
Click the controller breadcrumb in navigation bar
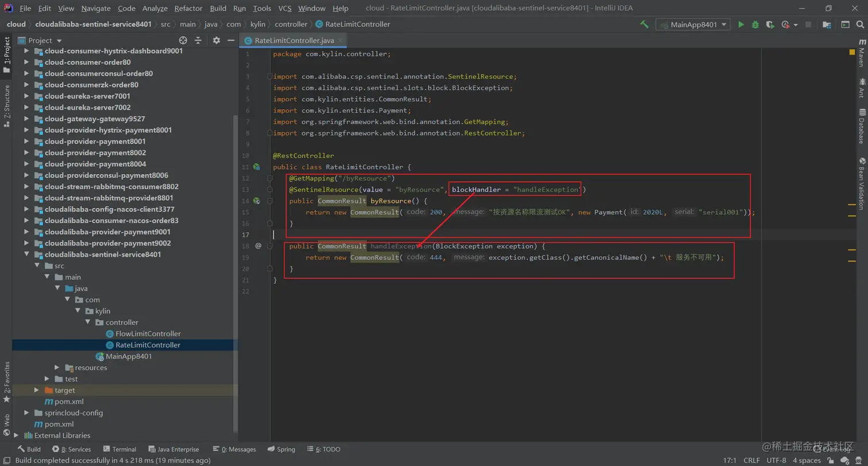click(x=291, y=24)
